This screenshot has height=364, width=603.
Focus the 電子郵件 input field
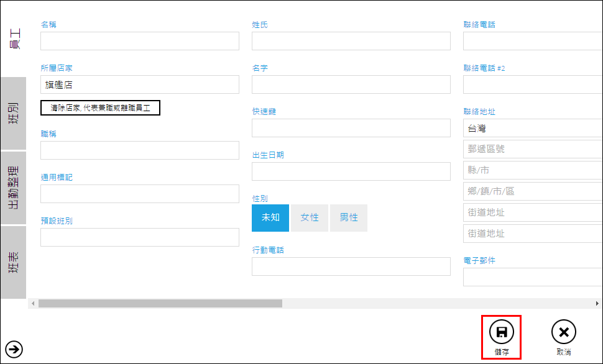pos(533,277)
